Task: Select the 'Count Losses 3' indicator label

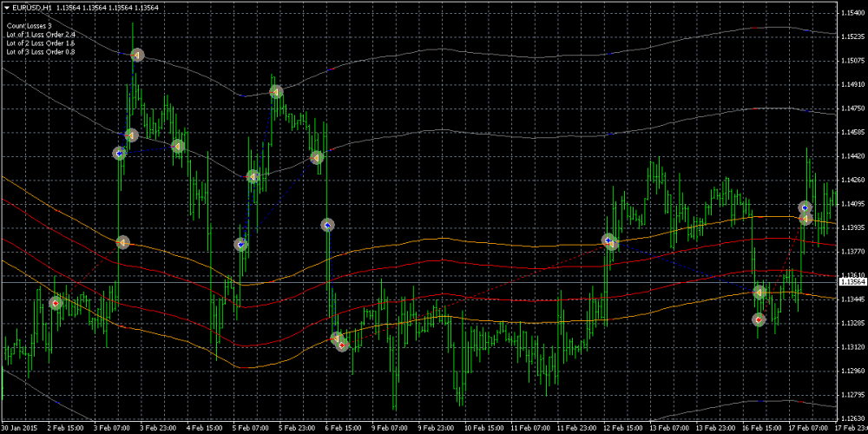Action: point(29,25)
